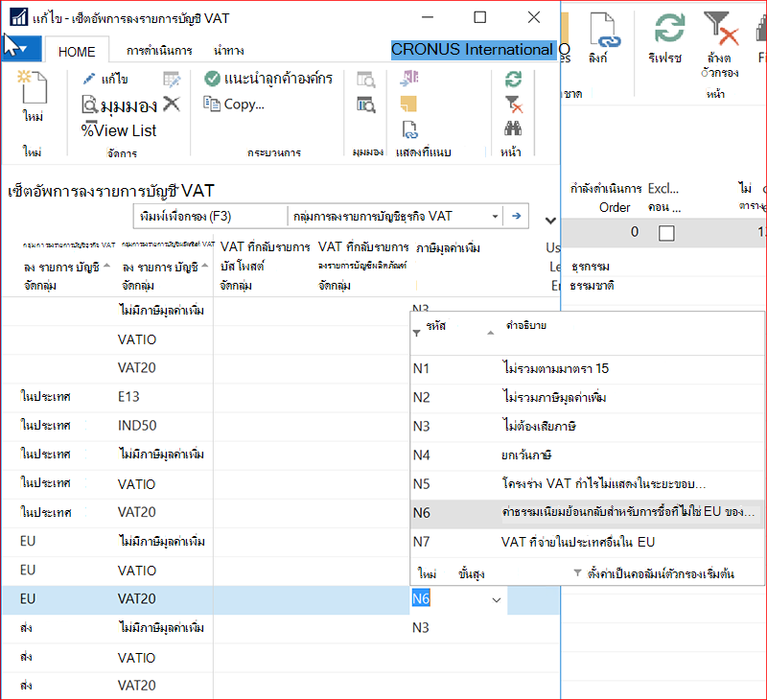The image size is (767, 700).
Task: Click the binoculars Find icon
Action: click(513, 128)
